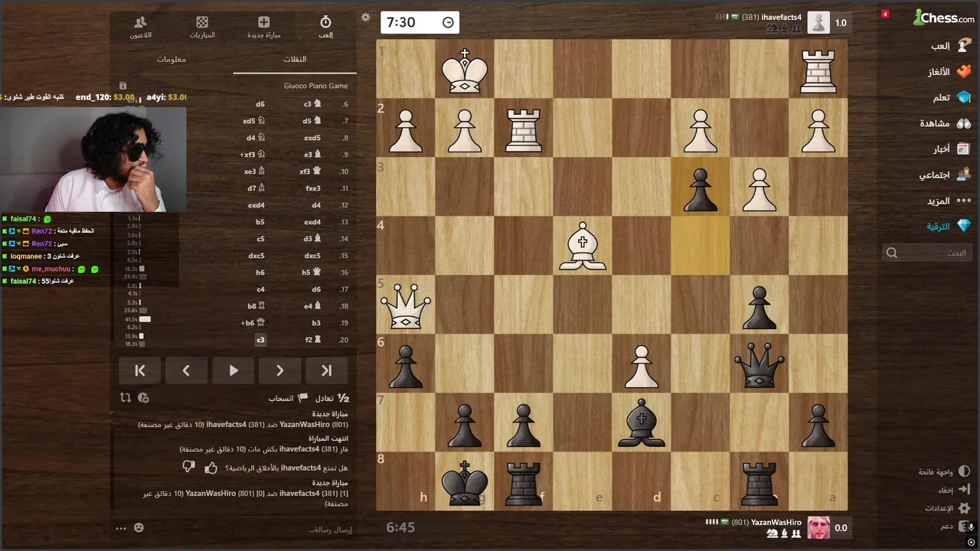980x551 pixels.
Task: Click the Upgrade (الترقية) diamond item
Action: coord(949,227)
